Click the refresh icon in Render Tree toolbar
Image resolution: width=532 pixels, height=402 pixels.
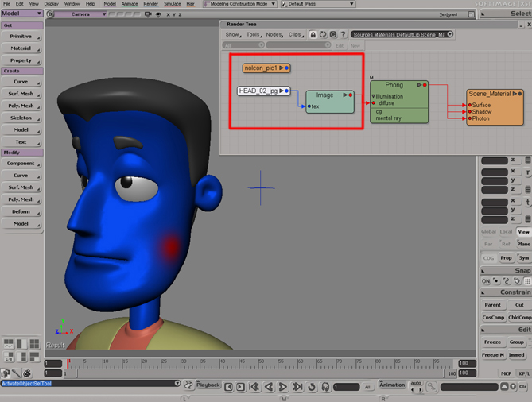tap(323, 35)
